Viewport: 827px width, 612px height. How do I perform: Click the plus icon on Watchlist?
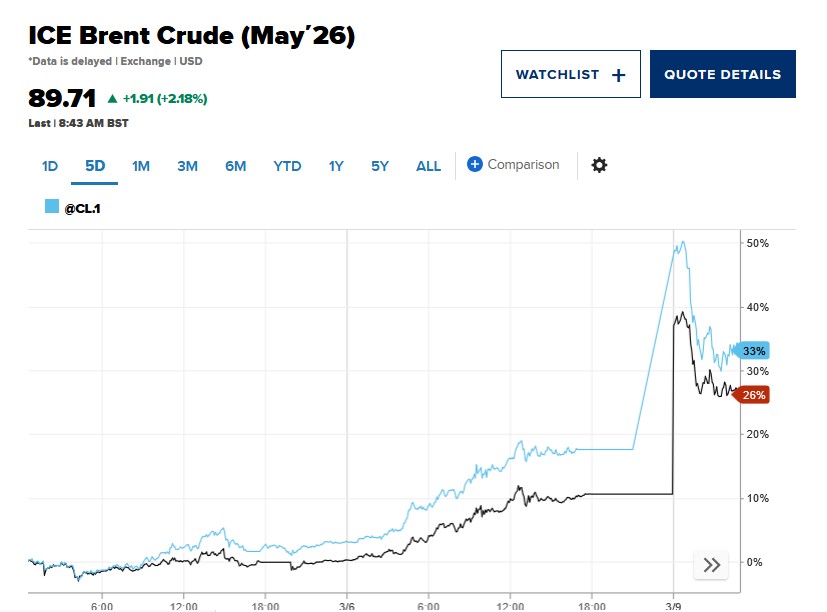click(617, 75)
